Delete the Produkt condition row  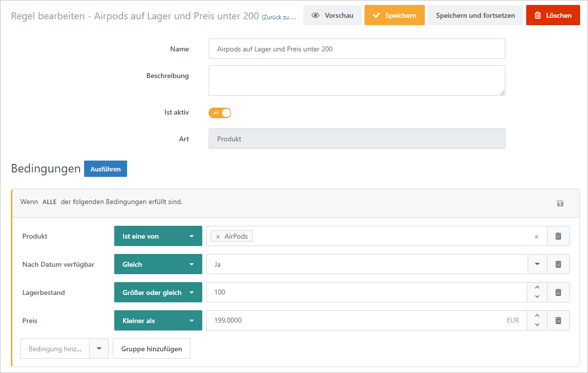click(558, 236)
